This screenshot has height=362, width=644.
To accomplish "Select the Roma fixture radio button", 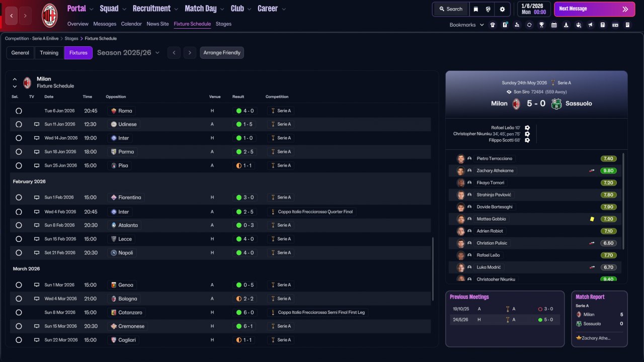I will (x=19, y=111).
